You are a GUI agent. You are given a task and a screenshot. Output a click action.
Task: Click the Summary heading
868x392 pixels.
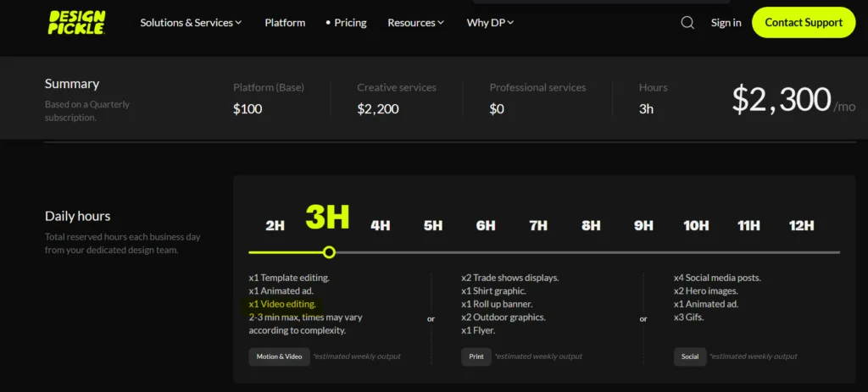[72, 84]
